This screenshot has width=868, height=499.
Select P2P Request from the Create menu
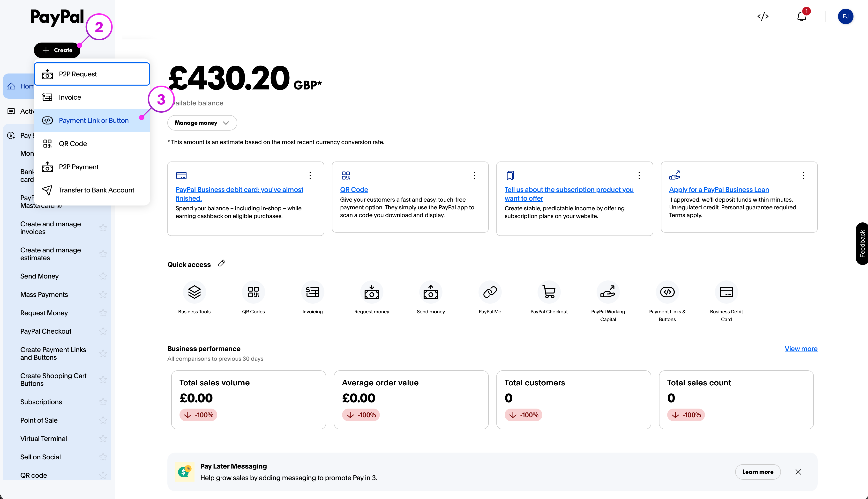(92, 74)
